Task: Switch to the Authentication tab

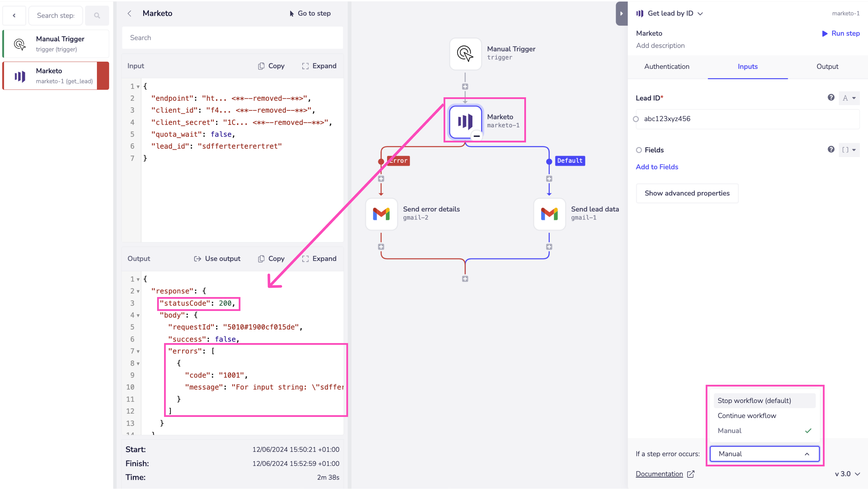Action: (667, 66)
